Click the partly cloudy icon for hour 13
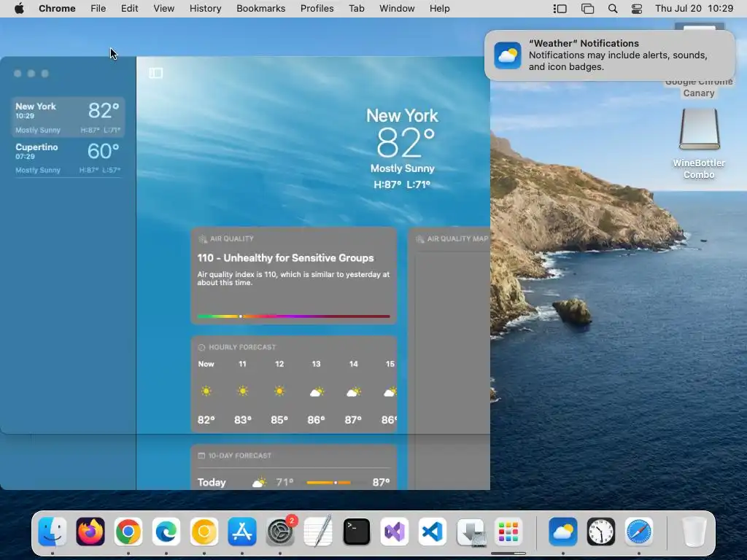This screenshot has width=747, height=560. [x=317, y=392]
